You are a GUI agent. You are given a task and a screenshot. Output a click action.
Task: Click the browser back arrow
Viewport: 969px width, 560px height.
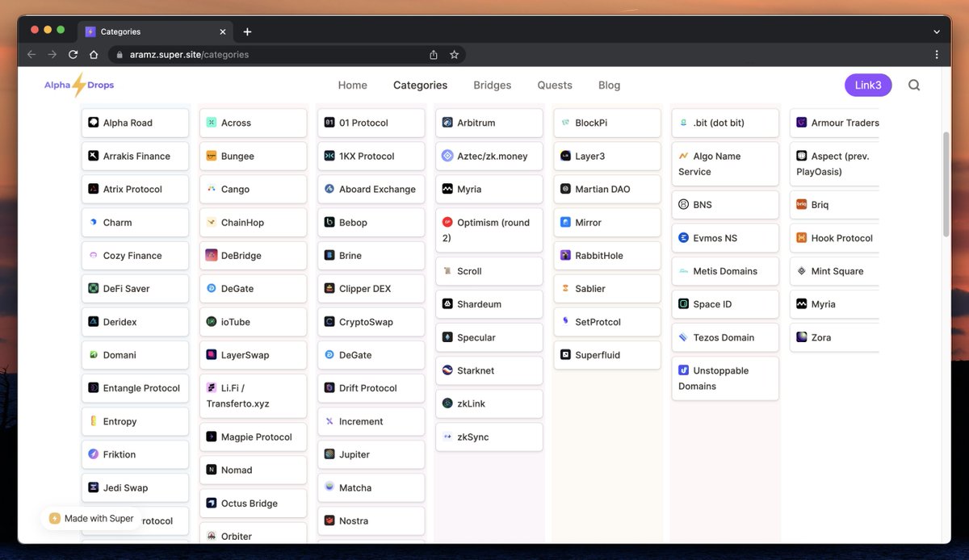(x=31, y=55)
